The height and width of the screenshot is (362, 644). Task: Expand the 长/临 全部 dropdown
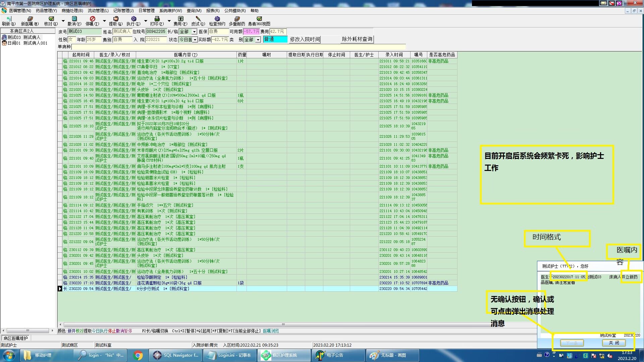pos(194,32)
